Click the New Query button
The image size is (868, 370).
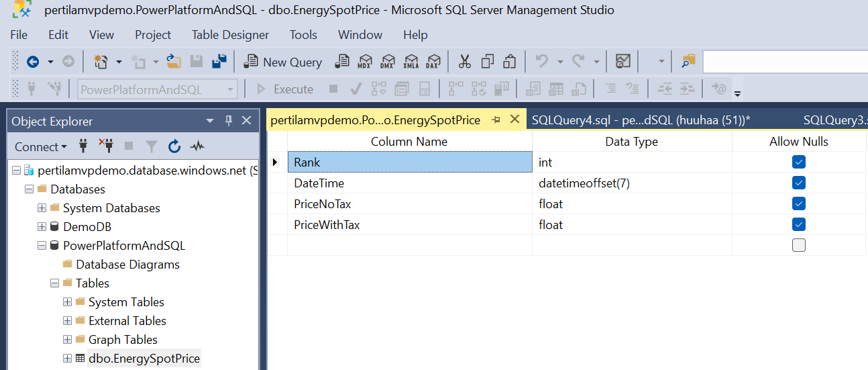coord(282,62)
